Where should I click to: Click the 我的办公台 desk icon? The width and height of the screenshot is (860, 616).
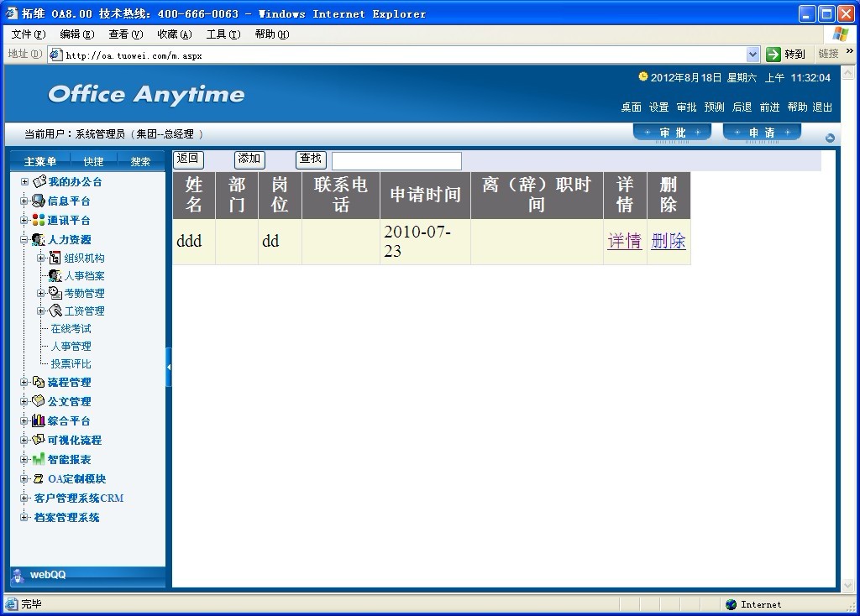39,181
